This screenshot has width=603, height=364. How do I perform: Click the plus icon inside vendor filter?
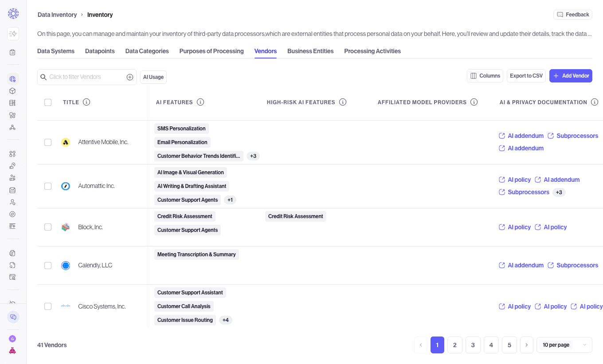pyautogui.click(x=130, y=77)
